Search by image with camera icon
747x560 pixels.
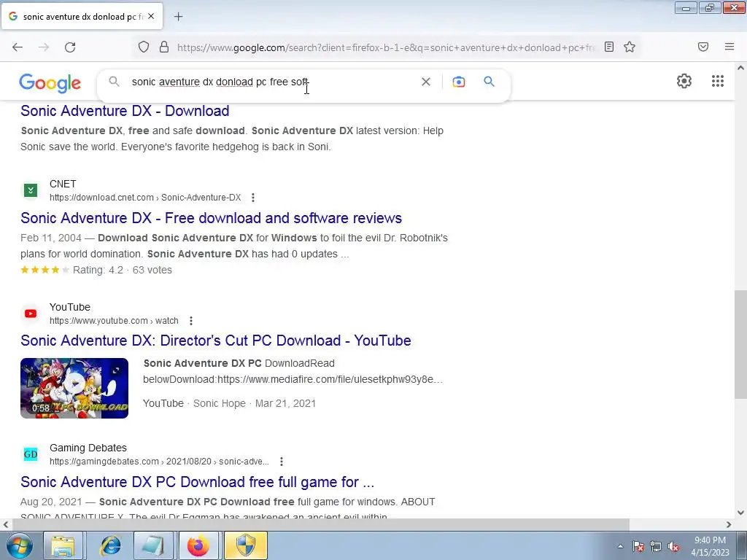coord(459,82)
